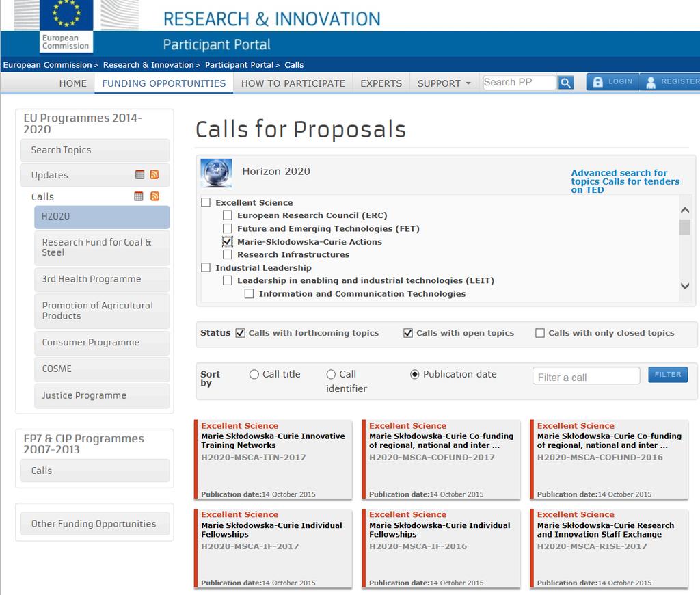The width and height of the screenshot is (700, 595).
Task: Open Justice Programme in sidebar
Action: point(102,396)
